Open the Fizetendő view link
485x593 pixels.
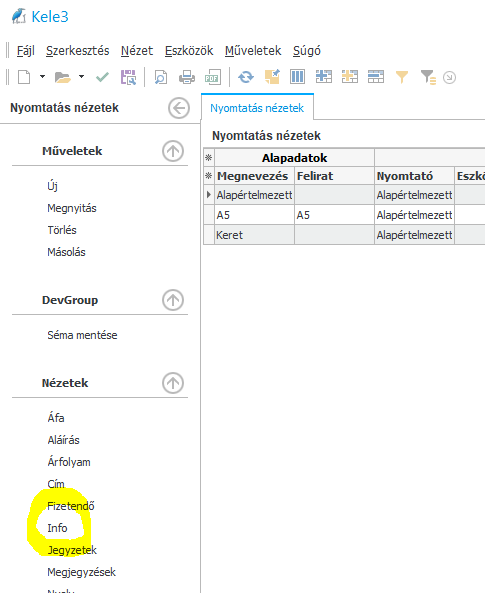click(x=71, y=506)
